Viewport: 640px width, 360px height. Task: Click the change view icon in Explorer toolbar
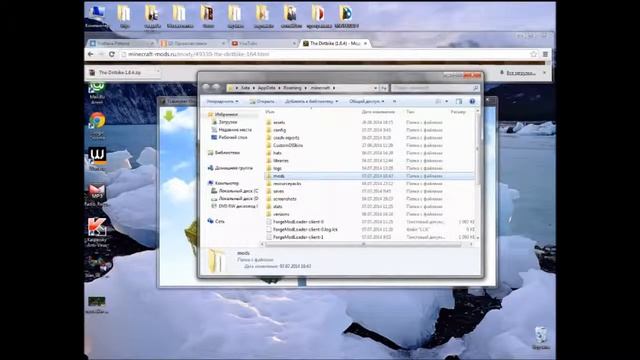[438, 101]
